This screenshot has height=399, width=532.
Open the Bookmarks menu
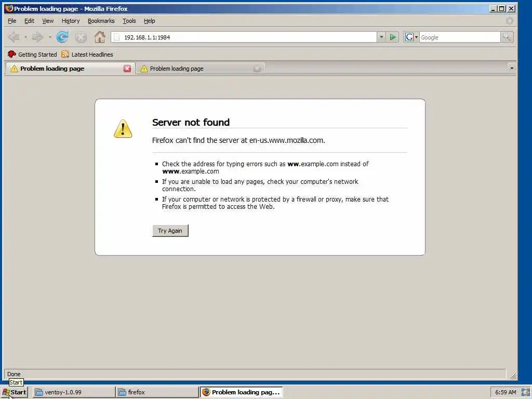101,21
